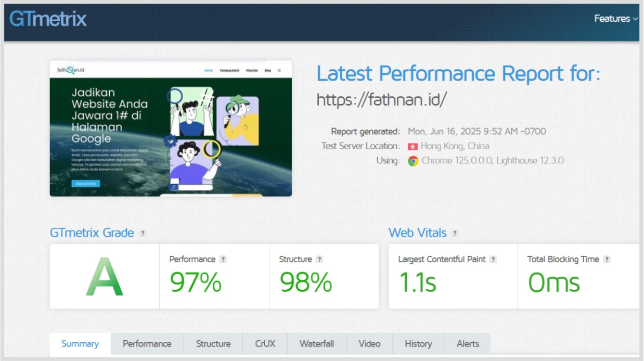Image resolution: width=644 pixels, height=361 pixels.
Task: Click the help icon next to Total Blocking Time
Action: point(607,260)
